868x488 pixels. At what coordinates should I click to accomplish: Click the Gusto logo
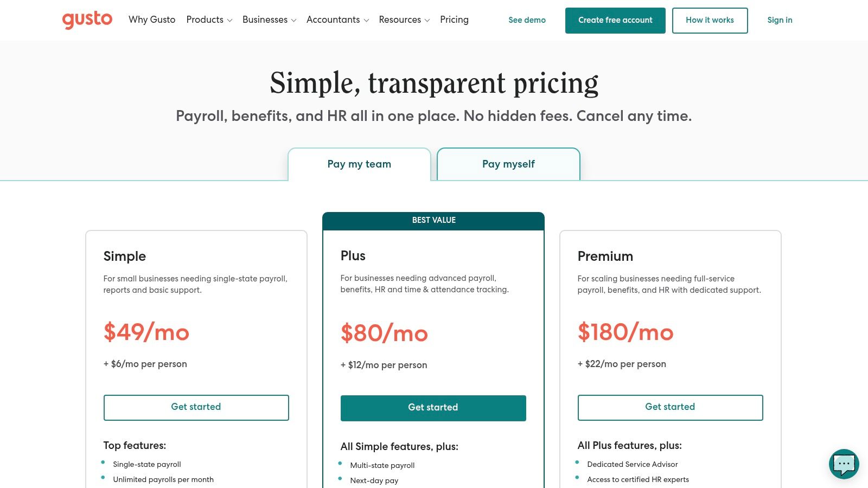click(x=87, y=20)
